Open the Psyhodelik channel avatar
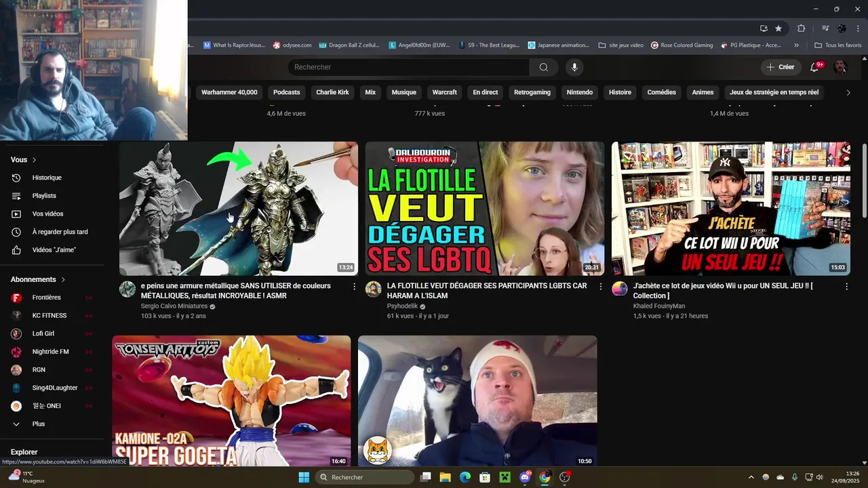The height and width of the screenshot is (488, 868). click(374, 289)
